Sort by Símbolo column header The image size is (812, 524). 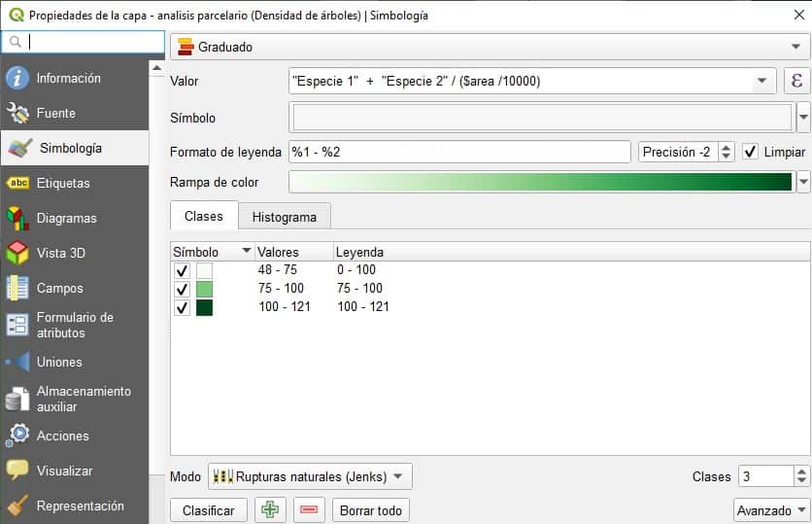point(212,252)
